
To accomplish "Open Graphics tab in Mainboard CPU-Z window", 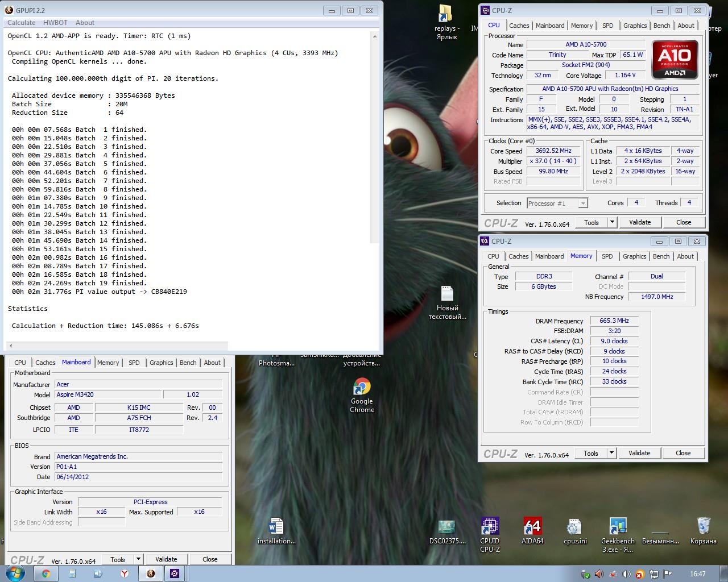I will [x=162, y=363].
